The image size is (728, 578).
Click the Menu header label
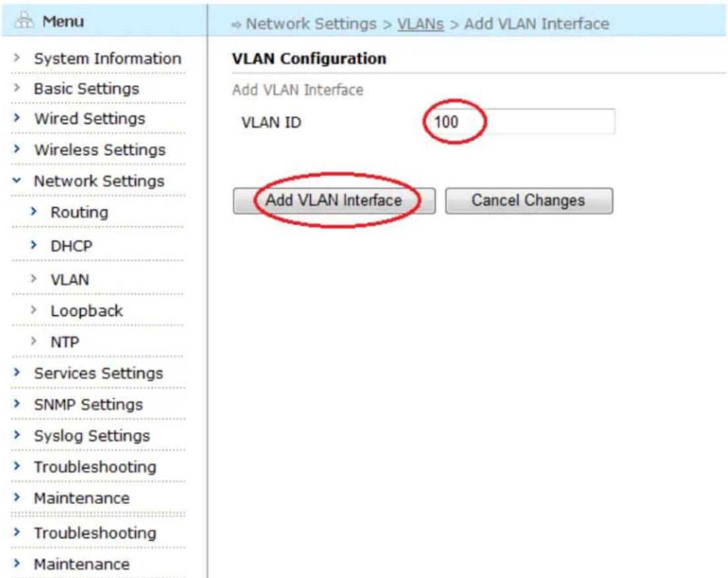63,21
